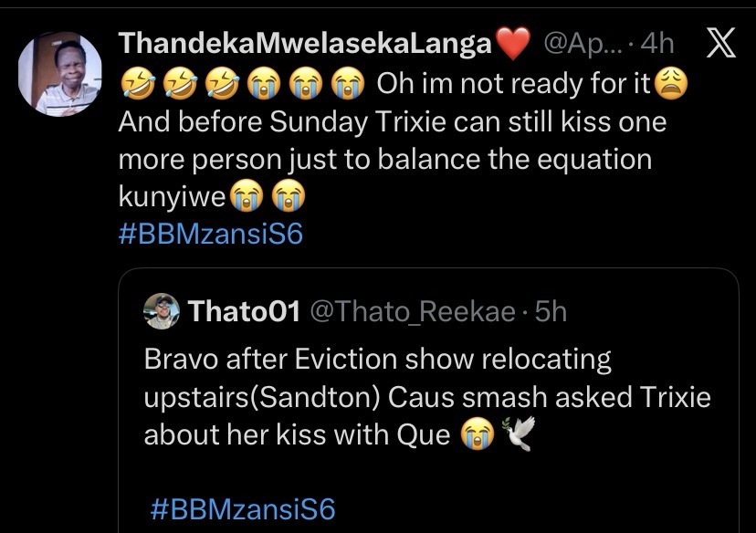
Task: Click the X logo icon
Action: point(720,44)
